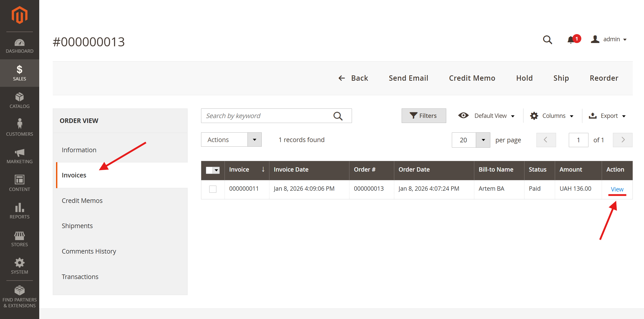Screen dimensions: 644x319
Task: Click the Credit Memo button
Action: click(472, 78)
